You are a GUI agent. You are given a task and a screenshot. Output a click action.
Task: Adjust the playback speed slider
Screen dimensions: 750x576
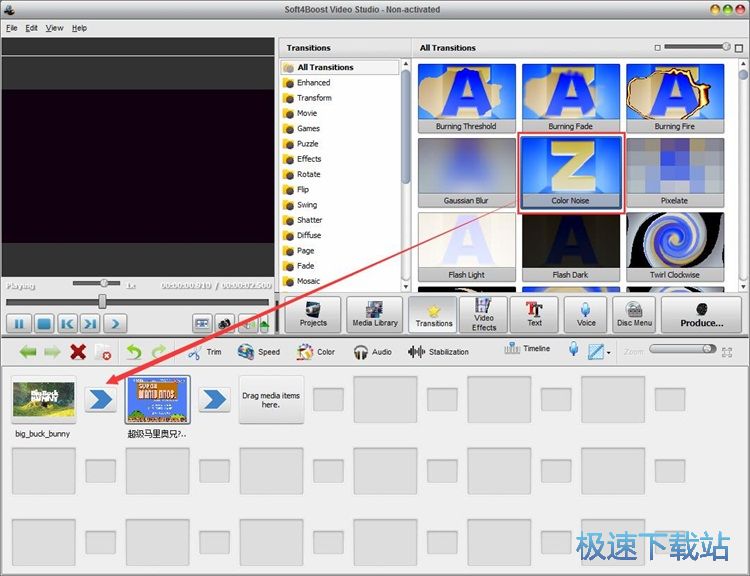click(x=97, y=283)
